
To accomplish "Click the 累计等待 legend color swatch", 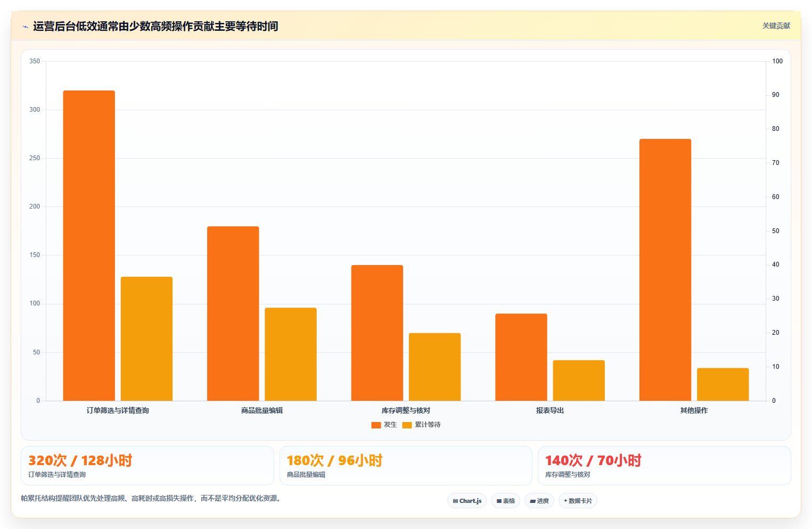I will tap(407, 425).
